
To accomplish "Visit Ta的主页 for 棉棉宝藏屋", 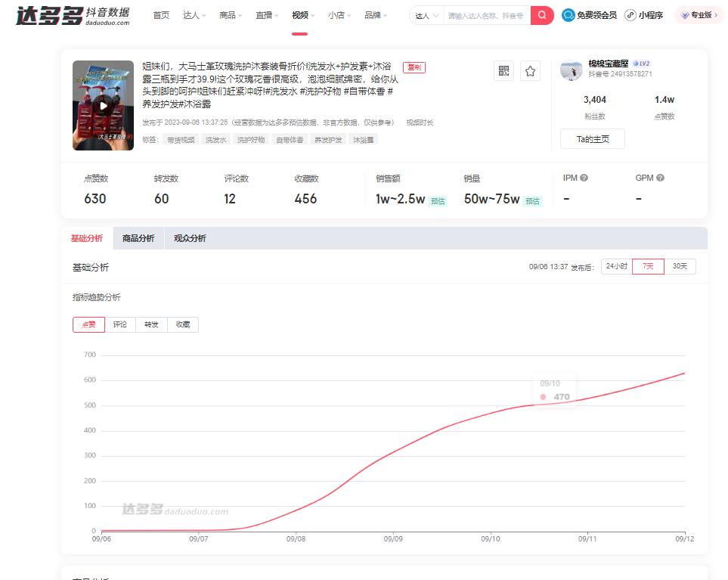I will [x=592, y=138].
